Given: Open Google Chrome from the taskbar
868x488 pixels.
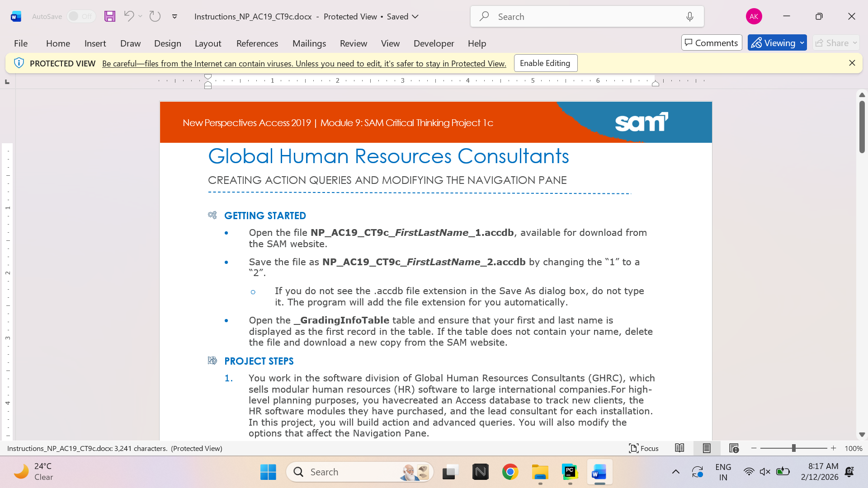Looking at the screenshot, I should [x=510, y=472].
